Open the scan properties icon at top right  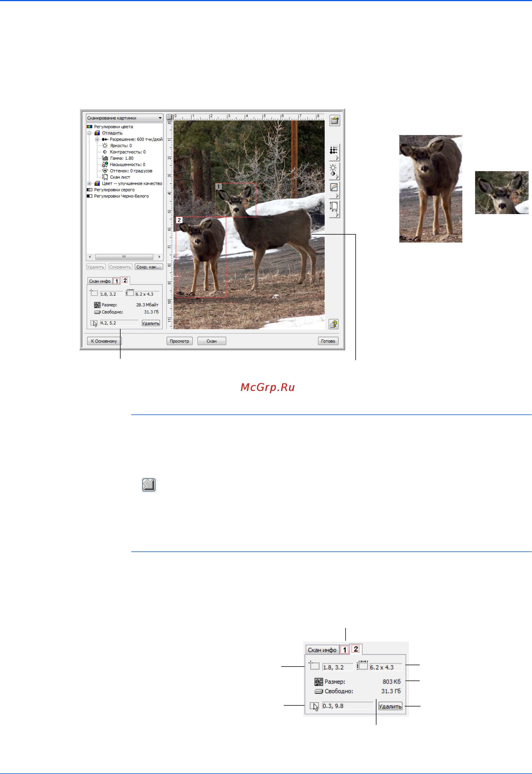(334, 120)
